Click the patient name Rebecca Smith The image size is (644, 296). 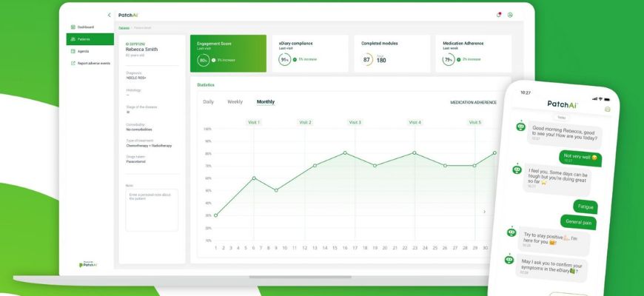(141, 50)
